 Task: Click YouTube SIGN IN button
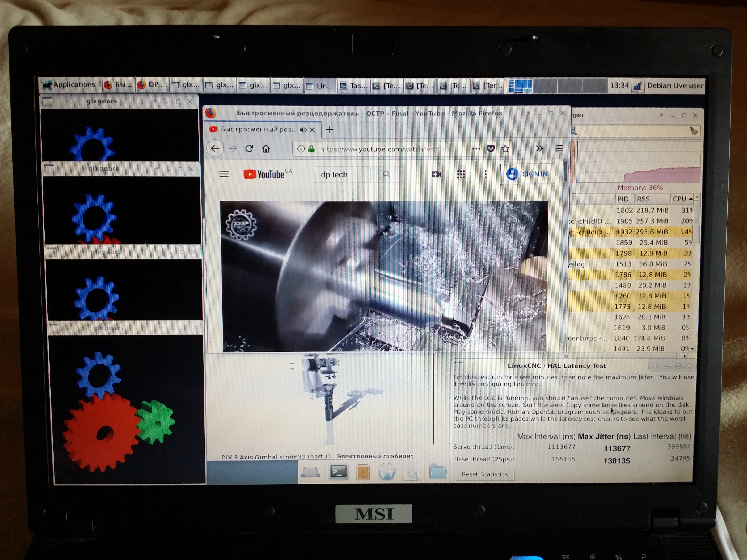pos(527,174)
